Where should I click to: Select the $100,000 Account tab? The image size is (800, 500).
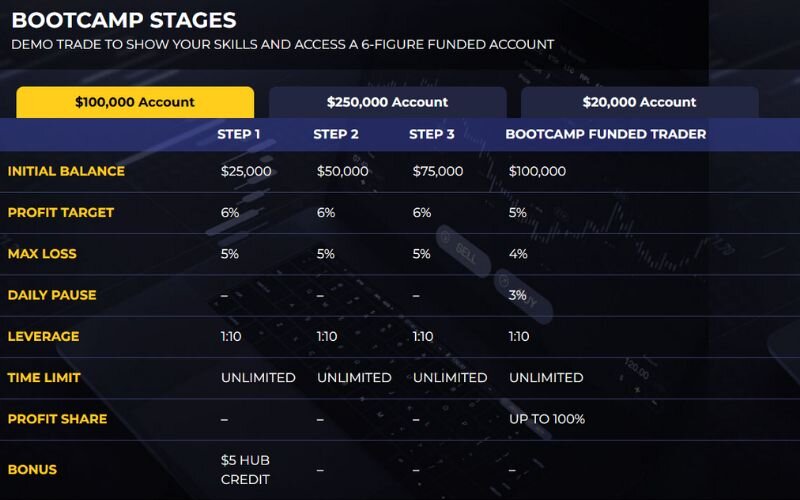[x=135, y=102]
